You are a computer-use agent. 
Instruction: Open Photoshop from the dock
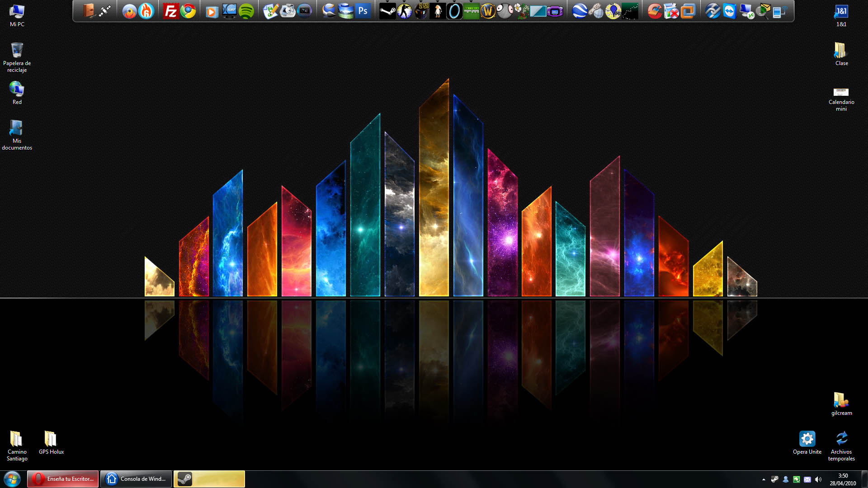[x=363, y=11]
